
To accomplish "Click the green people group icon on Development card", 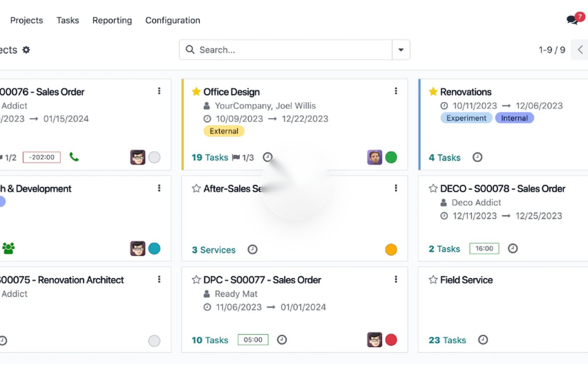I will tap(8, 248).
